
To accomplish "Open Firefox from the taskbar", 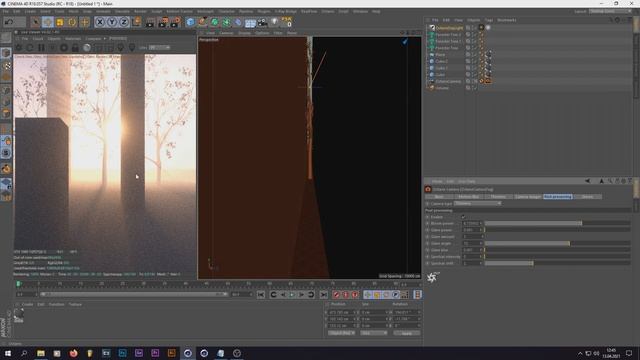I will tap(73, 353).
